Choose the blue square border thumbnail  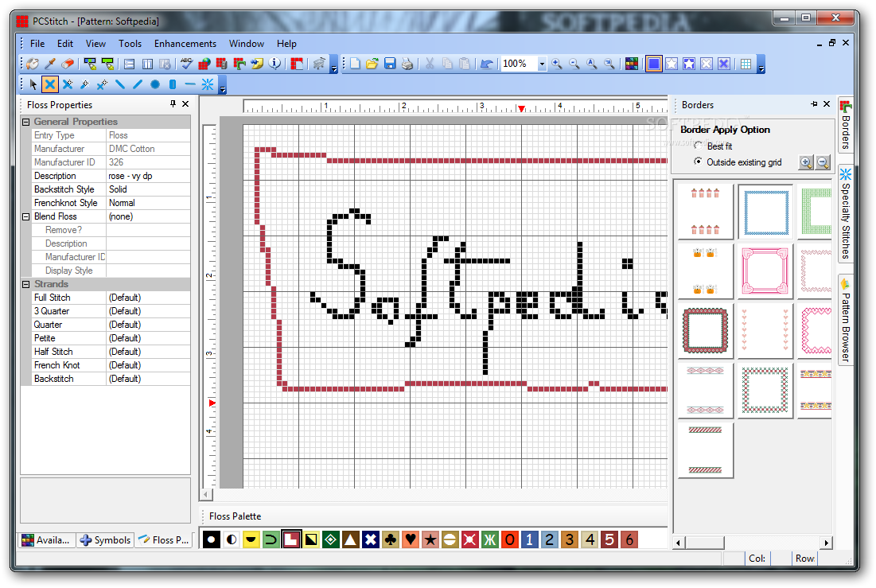765,212
